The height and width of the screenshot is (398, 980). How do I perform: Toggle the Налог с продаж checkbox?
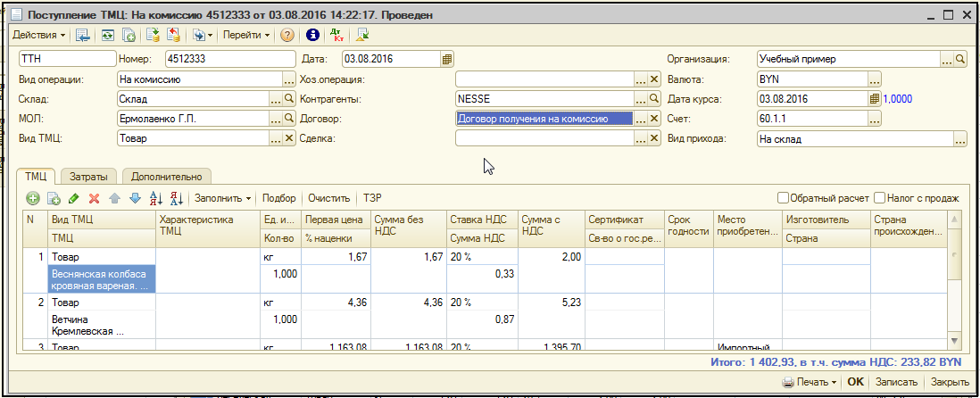[x=880, y=198]
